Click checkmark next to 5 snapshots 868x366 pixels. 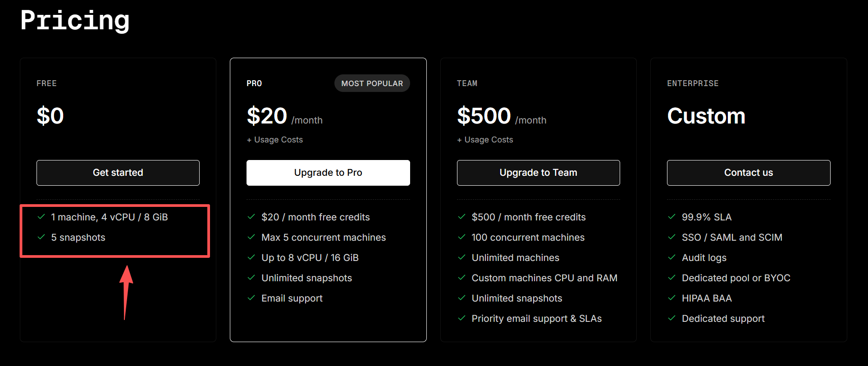click(x=41, y=237)
